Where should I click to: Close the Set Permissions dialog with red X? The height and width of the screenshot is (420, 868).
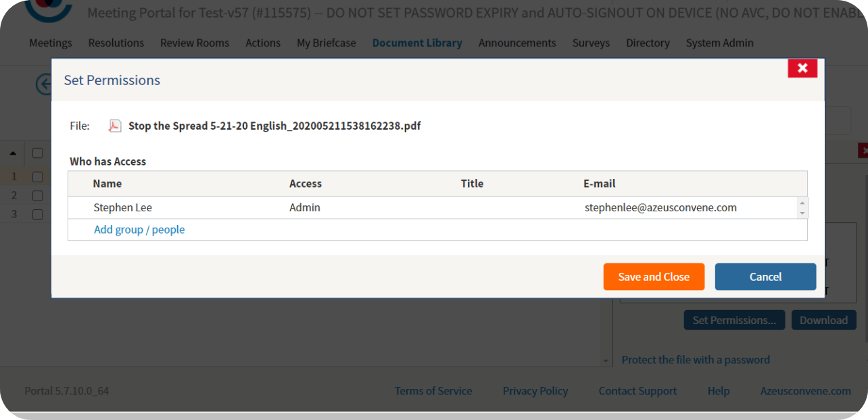pyautogui.click(x=802, y=68)
